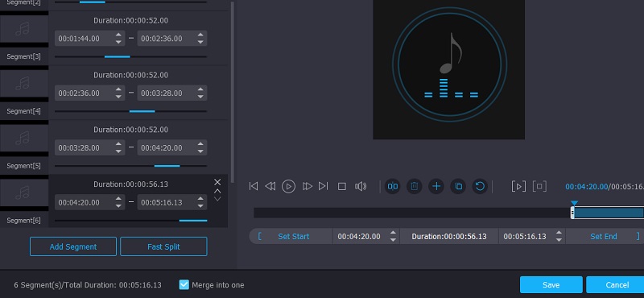Click the rewind playback icon

click(x=270, y=186)
